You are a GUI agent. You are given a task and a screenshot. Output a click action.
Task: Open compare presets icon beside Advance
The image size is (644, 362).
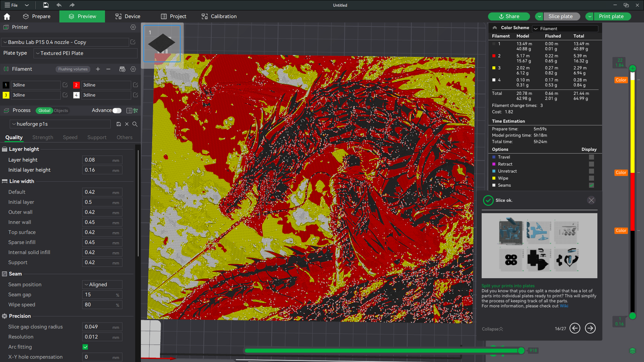(136, 111)
